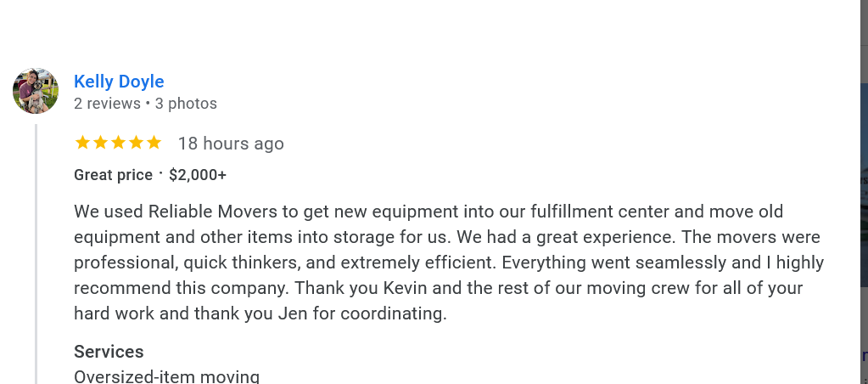The height and width of the screenshot is (384, 868).
Task: Select the 'Great price' label
Action: pyautogui.click(x=113, y=175)
